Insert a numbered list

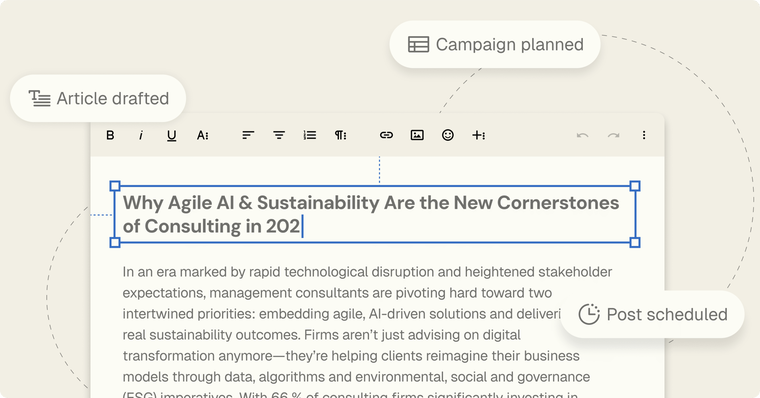[x=310, y=135]
